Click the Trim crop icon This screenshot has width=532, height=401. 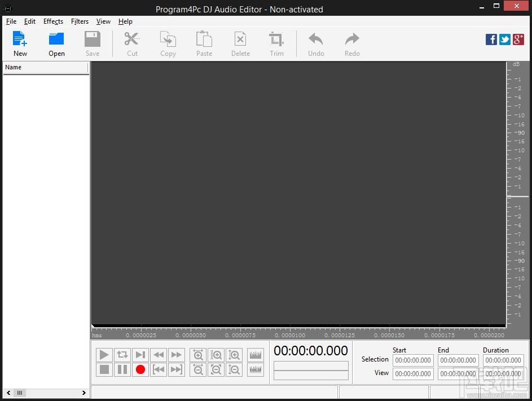pyautogui.click(x=276, y=43)
